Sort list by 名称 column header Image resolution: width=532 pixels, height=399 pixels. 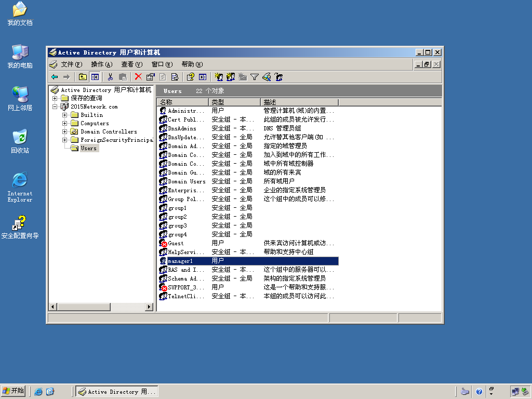[x=182, y=102]
